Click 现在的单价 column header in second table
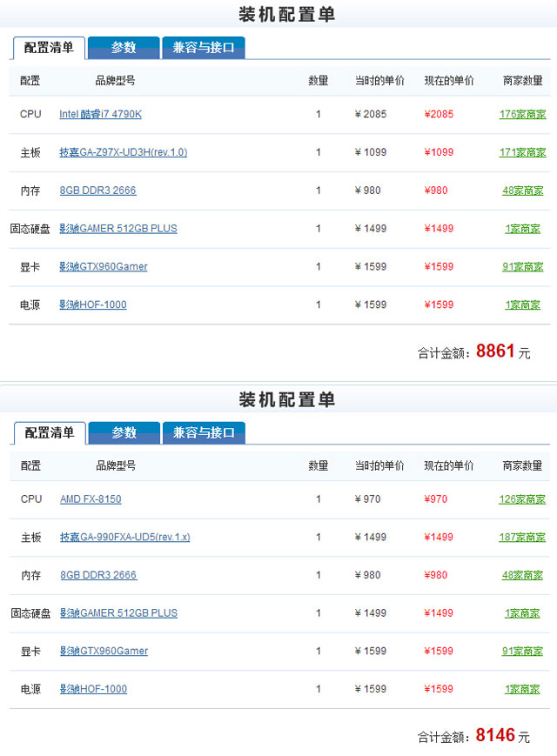 point(449,465)
